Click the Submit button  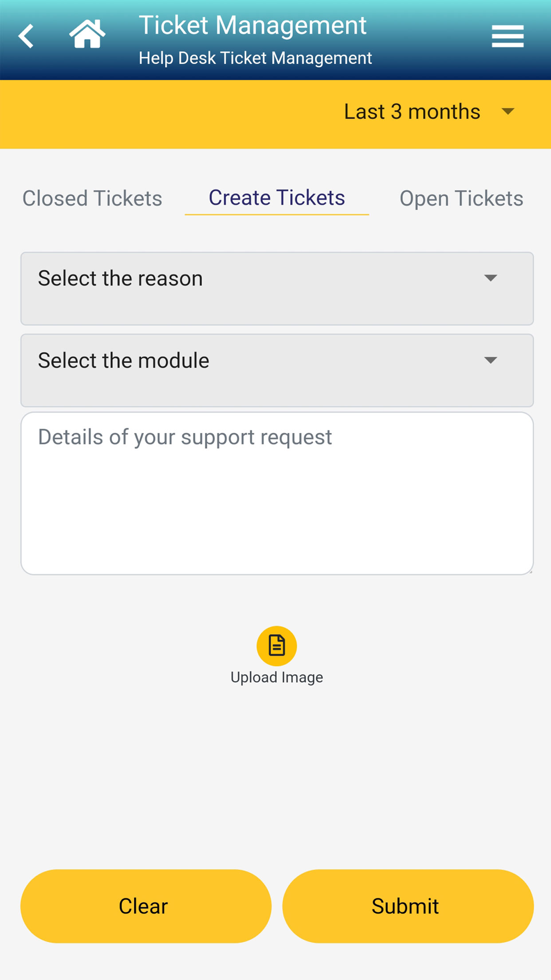[408, 906]
